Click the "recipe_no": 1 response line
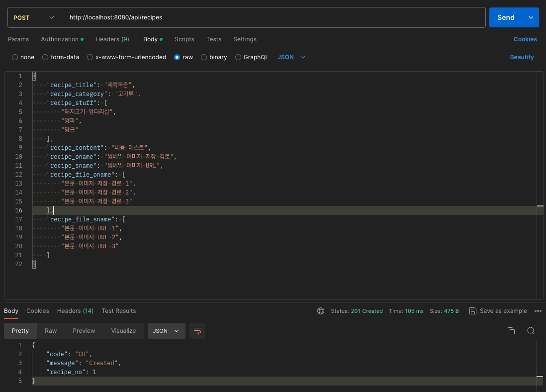The width and height of the screenshot is (546, 392). [x=72, y=372]
